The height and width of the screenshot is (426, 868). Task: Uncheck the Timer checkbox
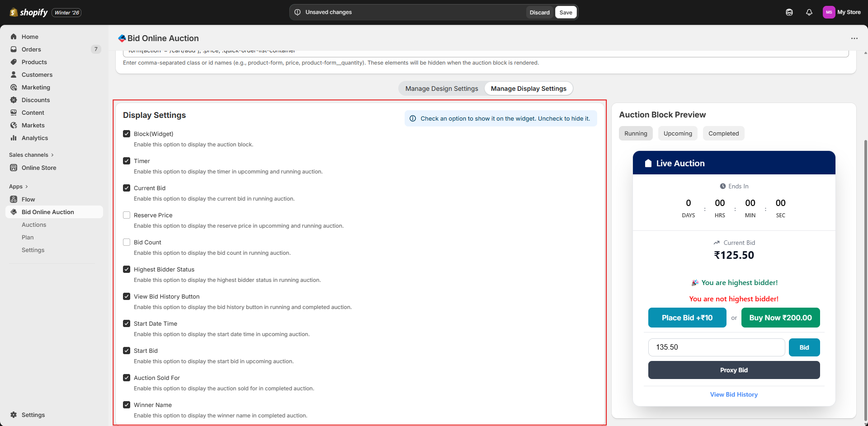point(127,161)
